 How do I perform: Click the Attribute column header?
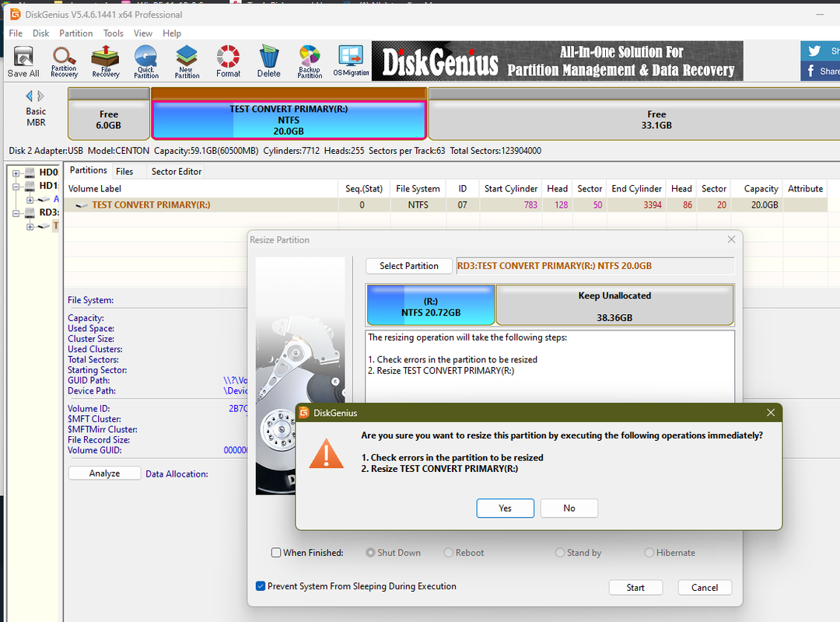point(805,189)
